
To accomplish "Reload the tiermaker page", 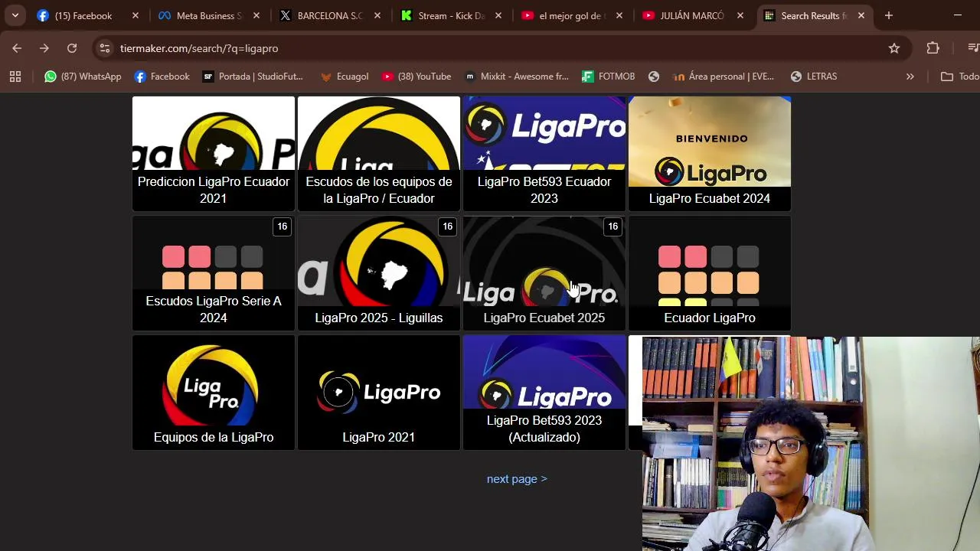I will pos(72,48).
